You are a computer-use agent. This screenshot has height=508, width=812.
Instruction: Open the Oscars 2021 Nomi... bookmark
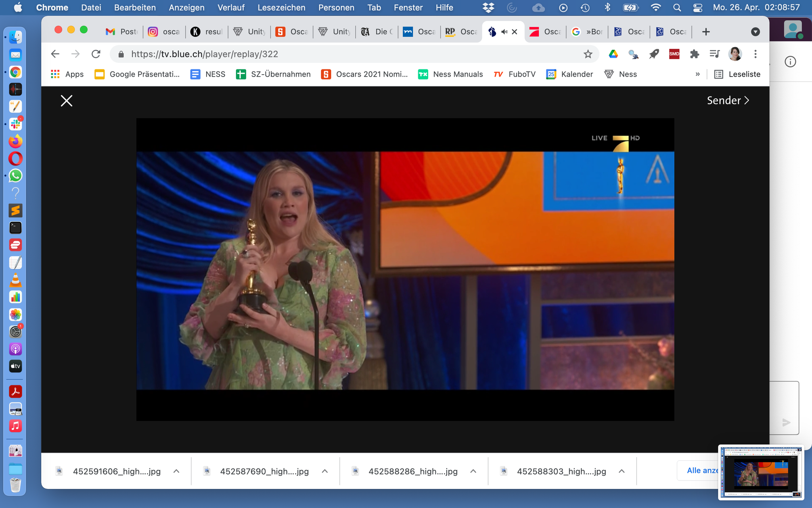364,74
